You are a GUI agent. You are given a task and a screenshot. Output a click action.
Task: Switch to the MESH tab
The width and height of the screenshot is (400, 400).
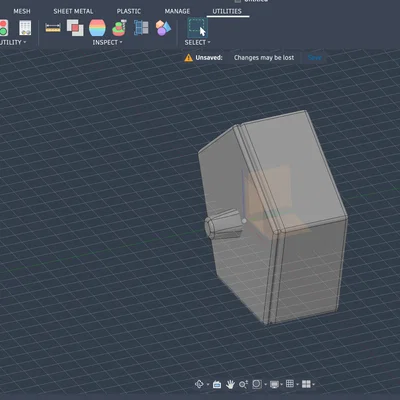click(x=22, y=11)
